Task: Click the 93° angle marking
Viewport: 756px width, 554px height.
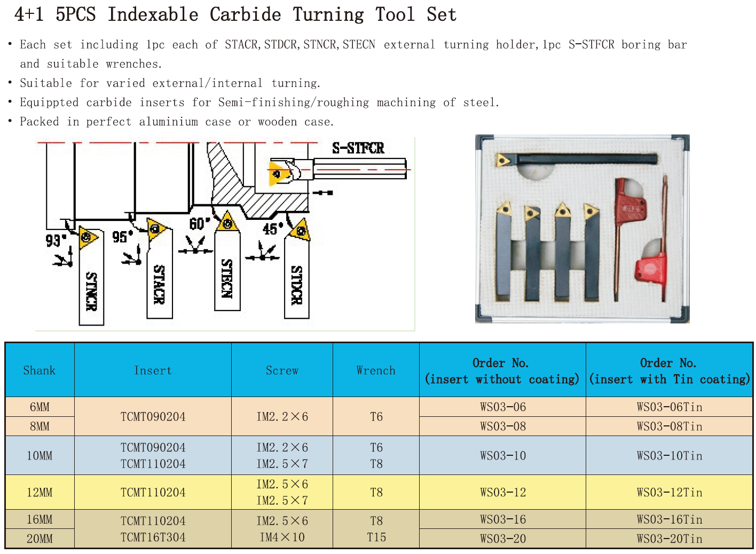Action: coord(56,241)
